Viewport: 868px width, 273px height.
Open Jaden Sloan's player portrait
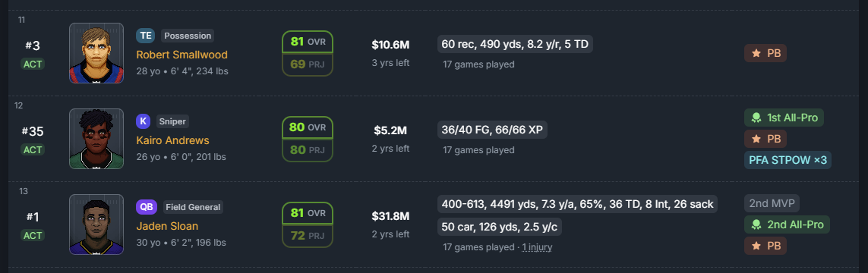pyautogui.click(x=96, y=224)
